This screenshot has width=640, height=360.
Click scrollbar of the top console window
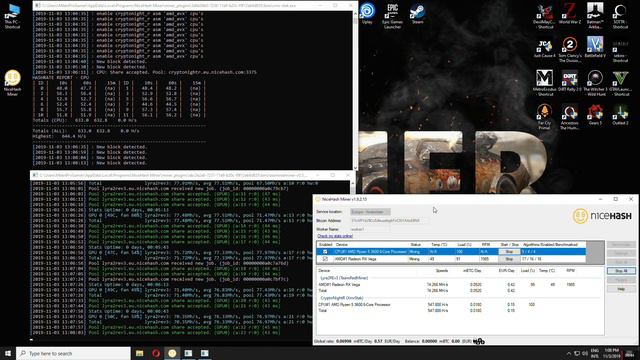[355, 90]
